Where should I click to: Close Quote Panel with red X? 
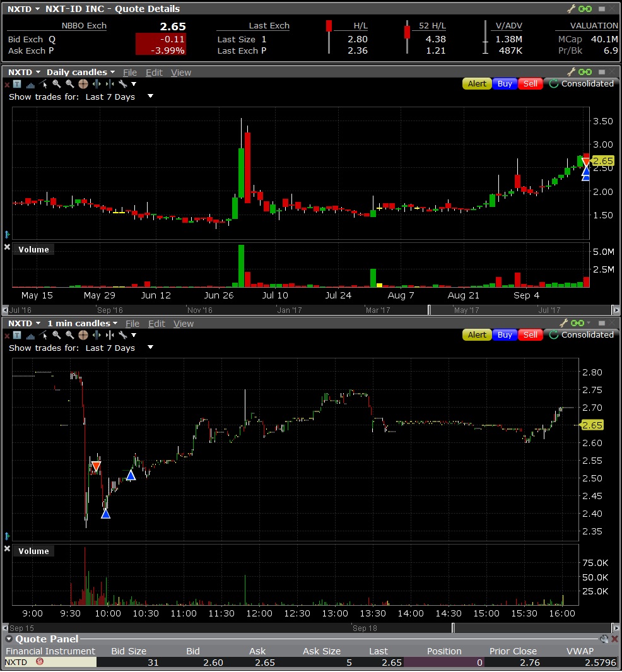point(614,639)
